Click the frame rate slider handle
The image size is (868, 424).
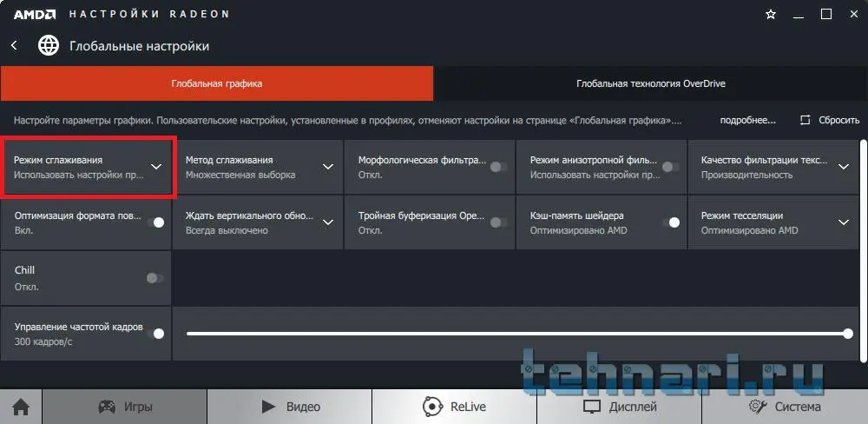pyautogui.click(x=848, y=334)
